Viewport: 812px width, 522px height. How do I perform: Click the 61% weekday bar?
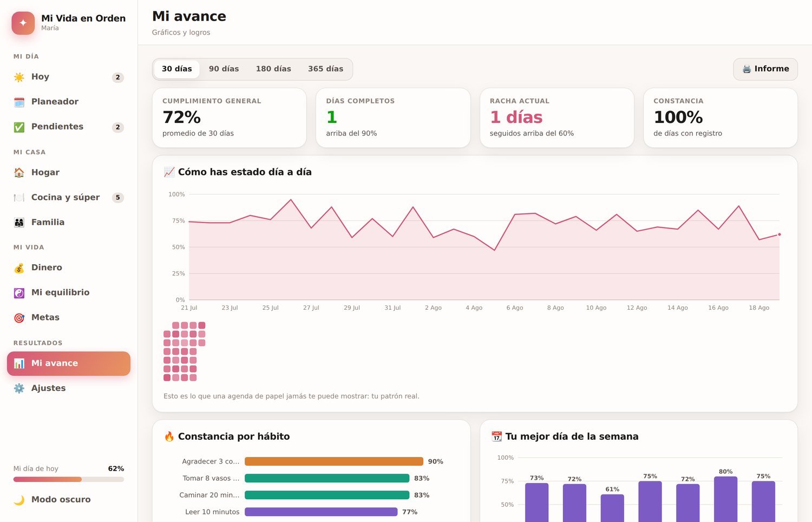[x=612, y=508]
